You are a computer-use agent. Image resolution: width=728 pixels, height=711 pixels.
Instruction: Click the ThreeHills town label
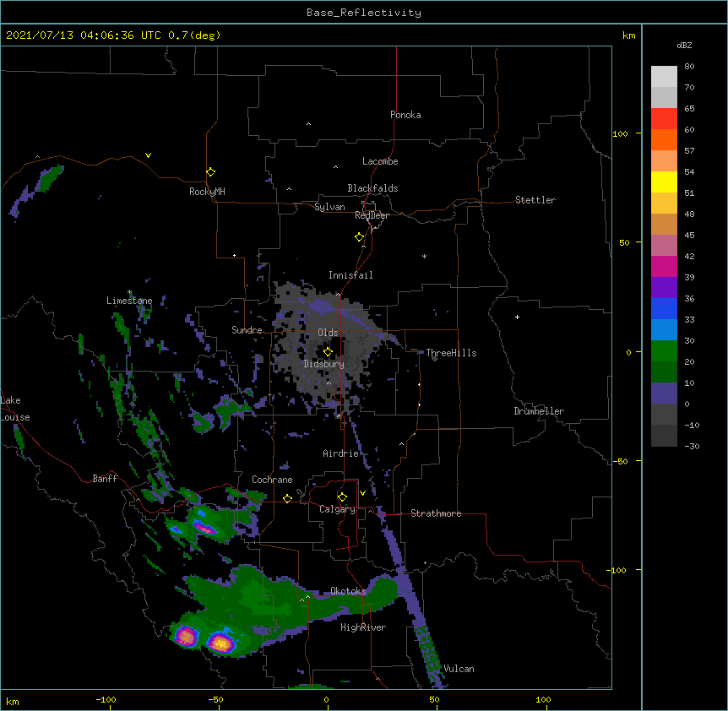click(x=451, y=353)
